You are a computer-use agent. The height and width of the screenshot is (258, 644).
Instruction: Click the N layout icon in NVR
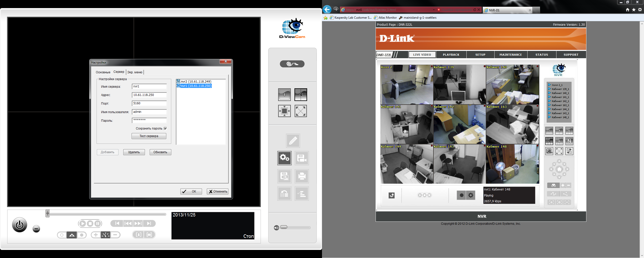point(569,141)
